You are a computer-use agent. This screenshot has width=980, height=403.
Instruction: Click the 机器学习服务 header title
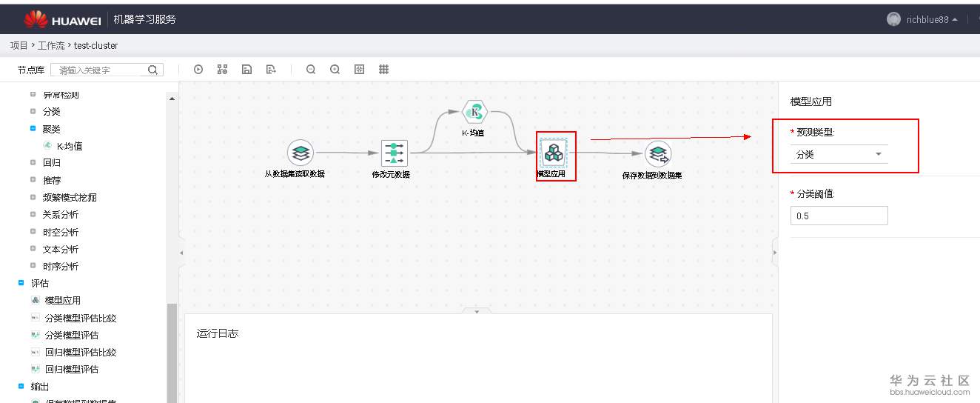[x=145, y=19]
